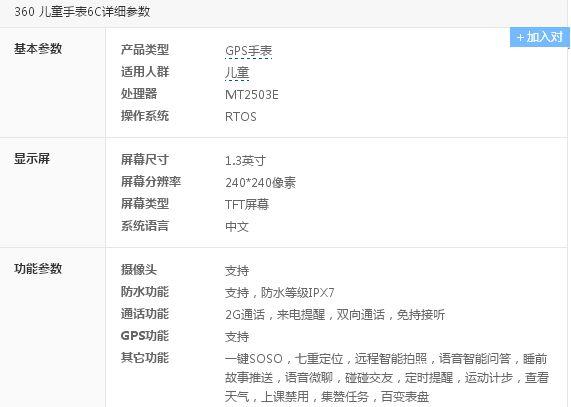
Task: Select the 处理器 label
Action: click(x=139, y=94)
